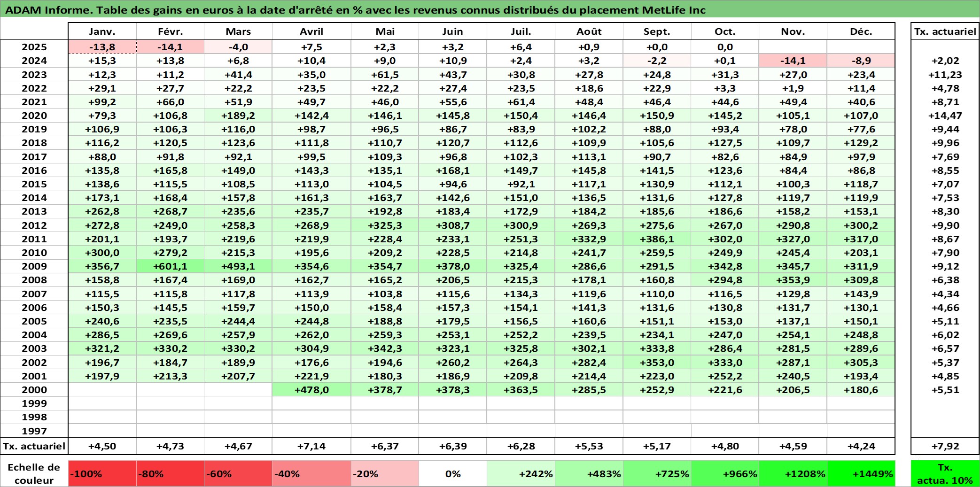Select cell +99,2 for January 2021
980x487 pixels.
point(102,102)
